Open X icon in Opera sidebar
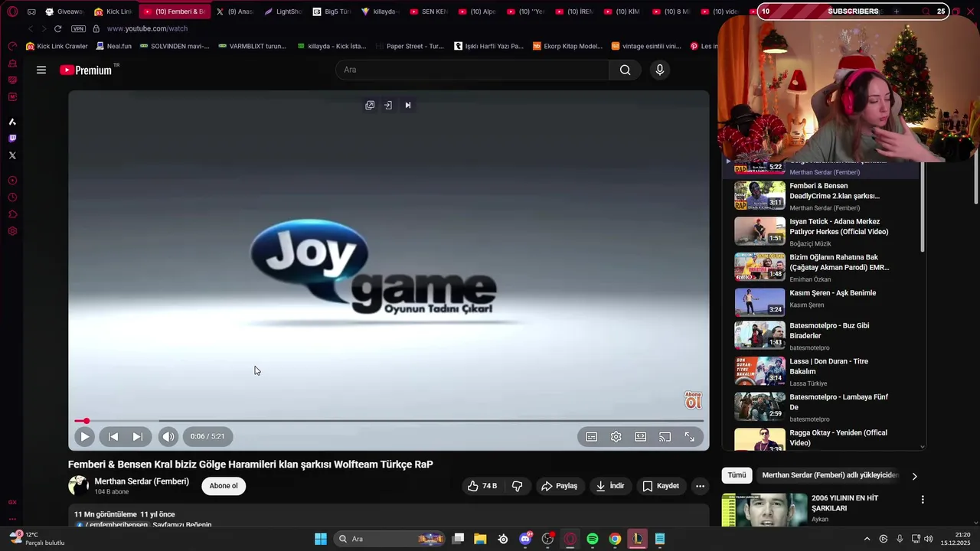This screenshot has height=551, width=980. (x=12, y=155)
